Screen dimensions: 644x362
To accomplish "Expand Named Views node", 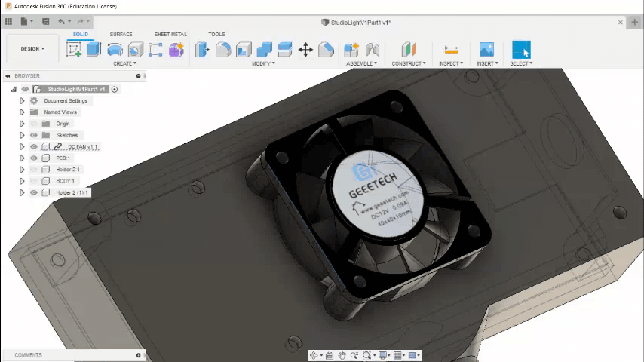I will [x=22, y=112].
